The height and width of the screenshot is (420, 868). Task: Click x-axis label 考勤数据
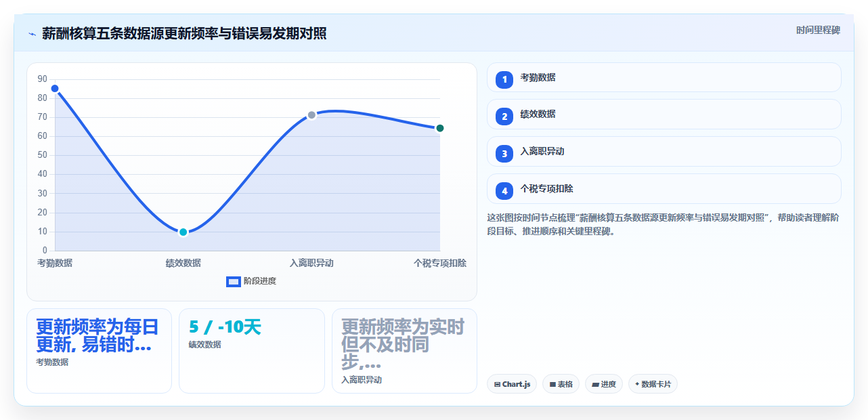click(x=55, y=263)
